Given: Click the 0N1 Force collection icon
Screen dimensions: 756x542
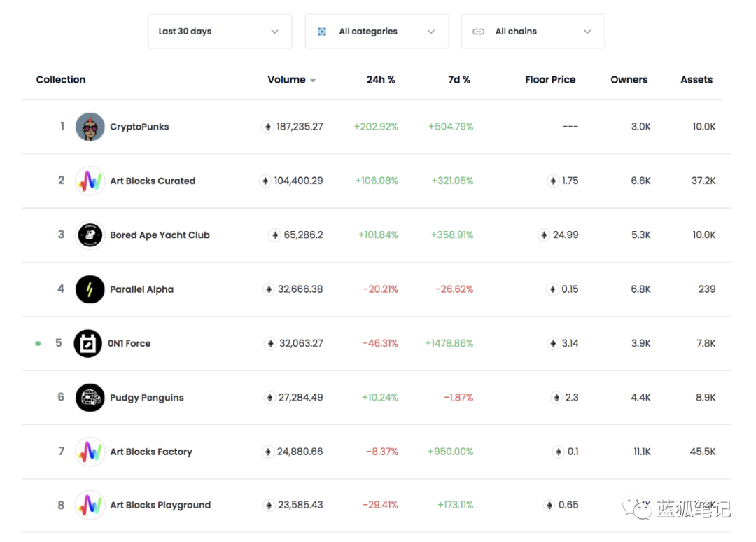Looking at the screenshot, I should [88, 343].
